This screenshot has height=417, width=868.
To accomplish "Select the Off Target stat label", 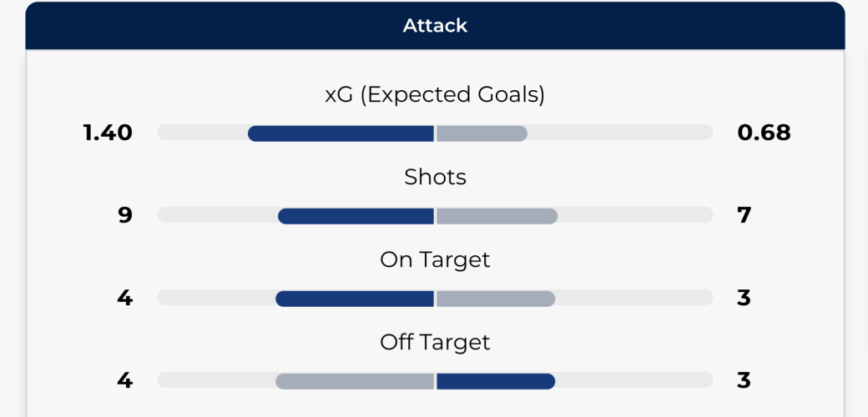I will [435, 342].
